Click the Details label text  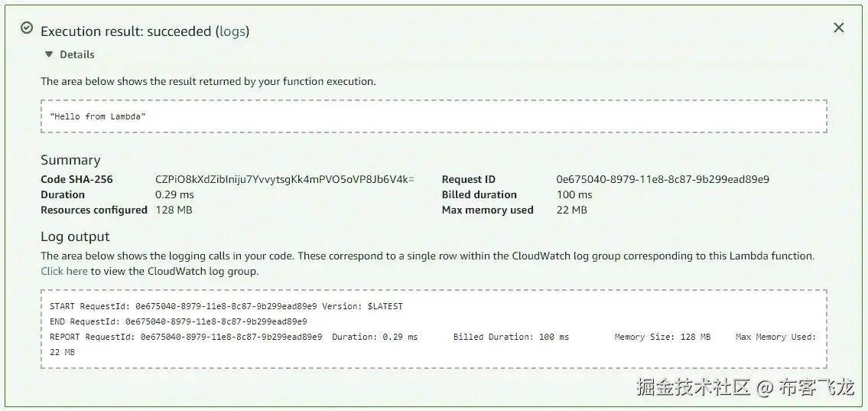click(77, 54)
